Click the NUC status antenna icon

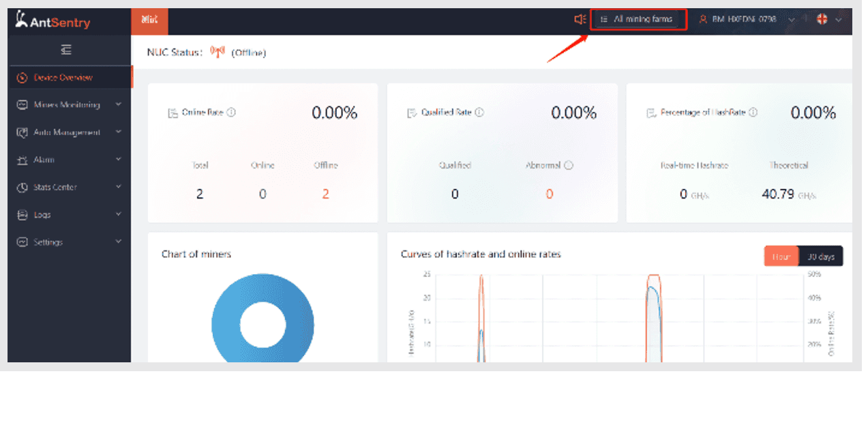tap(218, 52)
